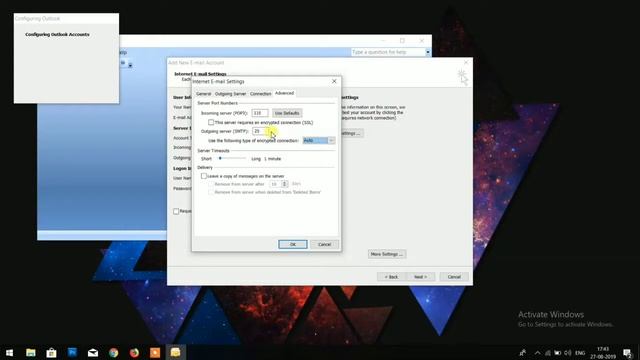The image size is (640, 360).
Task: Click the Type a question for help box
Action: (388, 52)
